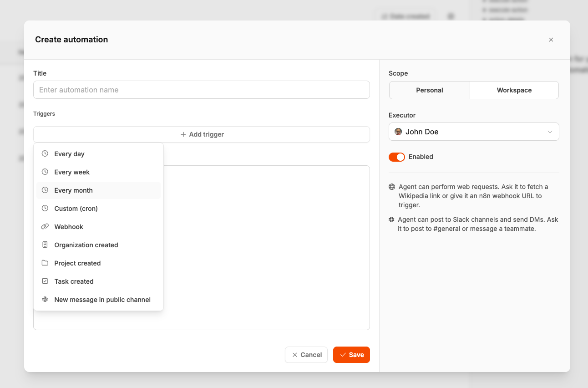588x388 pixels.
Task: Click the Slack icon beside channels note
Action: [391, 220]
